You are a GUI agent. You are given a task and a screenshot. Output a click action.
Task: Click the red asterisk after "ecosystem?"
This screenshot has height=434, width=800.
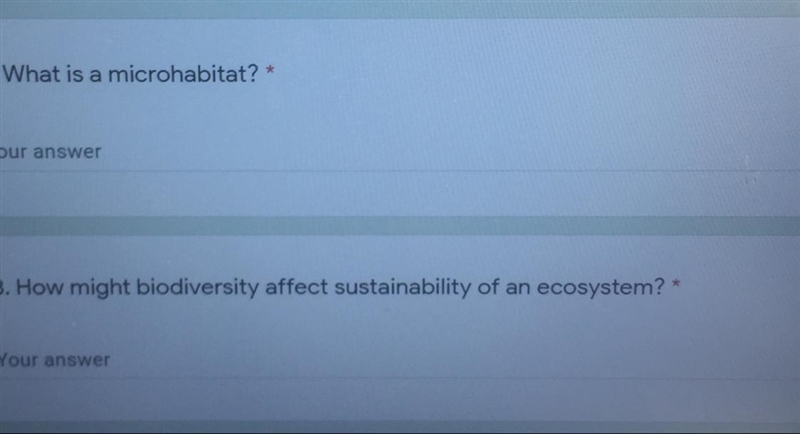coord(677,284)
